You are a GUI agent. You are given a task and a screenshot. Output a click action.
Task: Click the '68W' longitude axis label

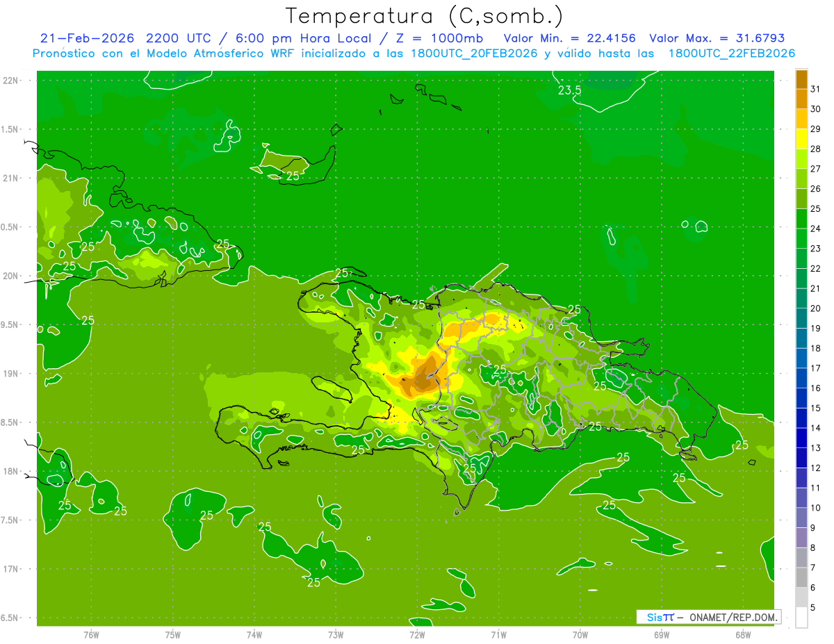(x=742, y=635)
